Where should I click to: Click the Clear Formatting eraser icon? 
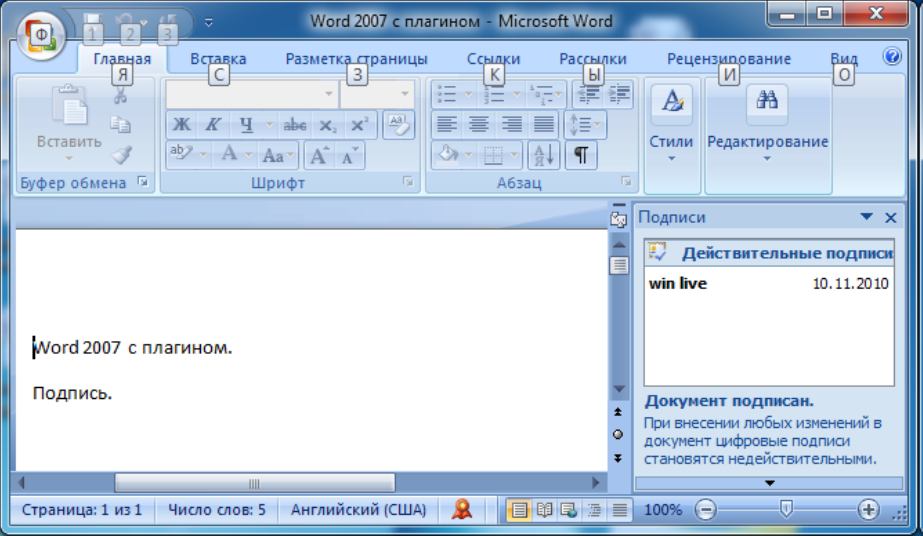click(x=399, y=125)
